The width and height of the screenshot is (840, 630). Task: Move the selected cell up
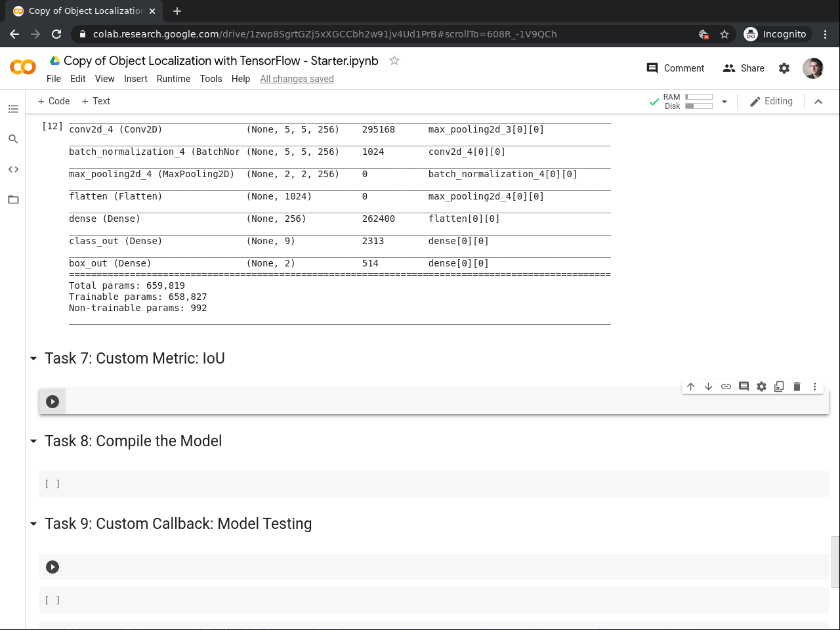(x=690, y=387)
